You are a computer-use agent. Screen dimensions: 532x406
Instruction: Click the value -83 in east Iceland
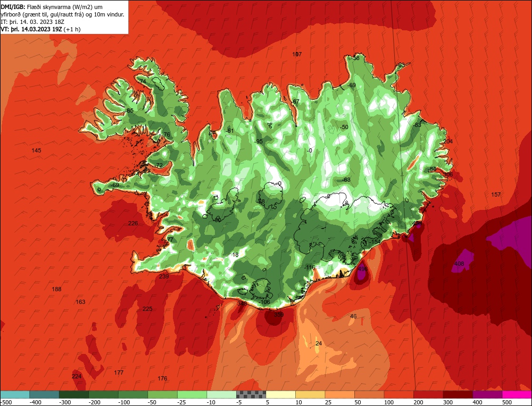417,125
